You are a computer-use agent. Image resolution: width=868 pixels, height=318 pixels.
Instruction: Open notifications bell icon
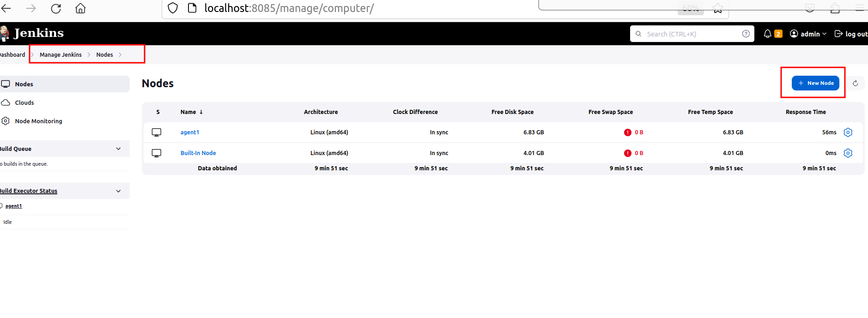[x=767, y=34]
